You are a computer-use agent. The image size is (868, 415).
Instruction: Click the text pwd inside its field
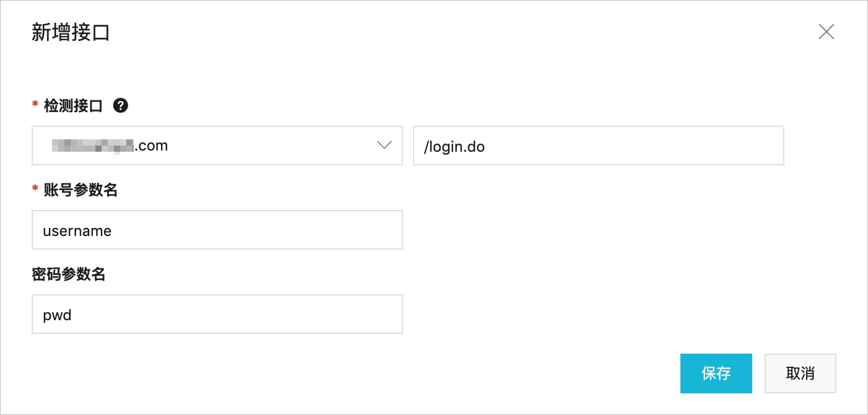58,316
